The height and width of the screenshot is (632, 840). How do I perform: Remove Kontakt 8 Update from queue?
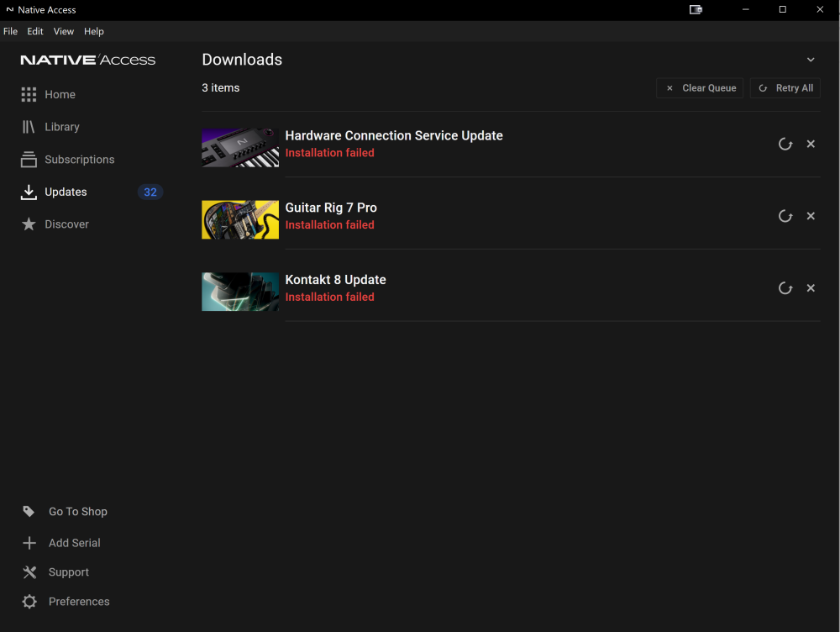click(x=811, y=288)
